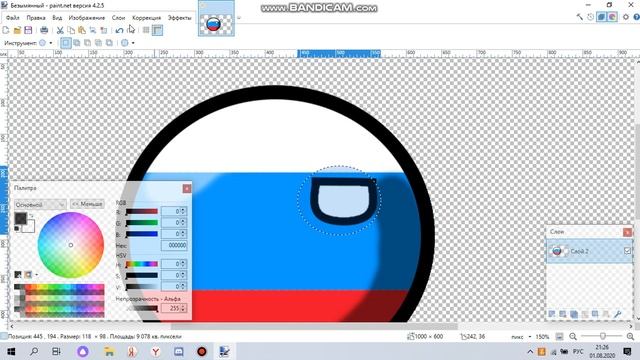Select the secondary color swatch
Viewport: 640px width, 360px height.
coord(29,227)
